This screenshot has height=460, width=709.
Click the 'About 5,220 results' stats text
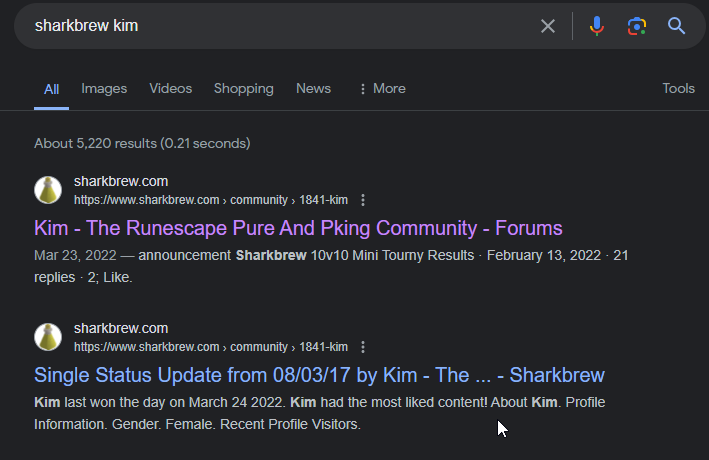(142, 143)
